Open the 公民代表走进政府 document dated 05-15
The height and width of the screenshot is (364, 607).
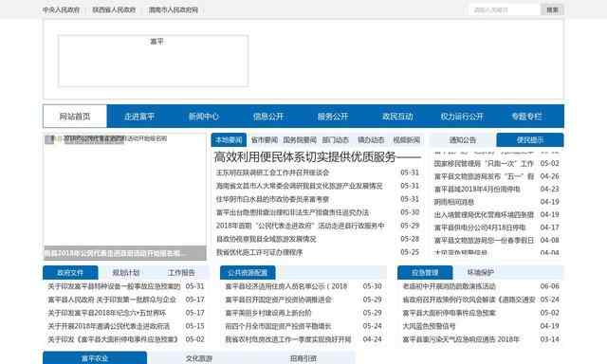[109, 326]
